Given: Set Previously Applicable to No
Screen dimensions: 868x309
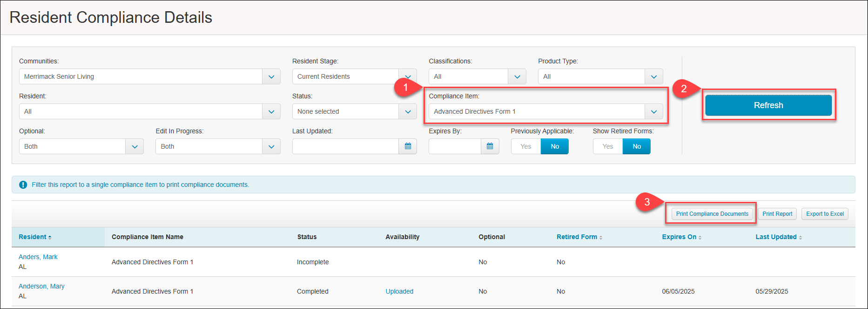Looking at the screenshot, I should point(555,146).
